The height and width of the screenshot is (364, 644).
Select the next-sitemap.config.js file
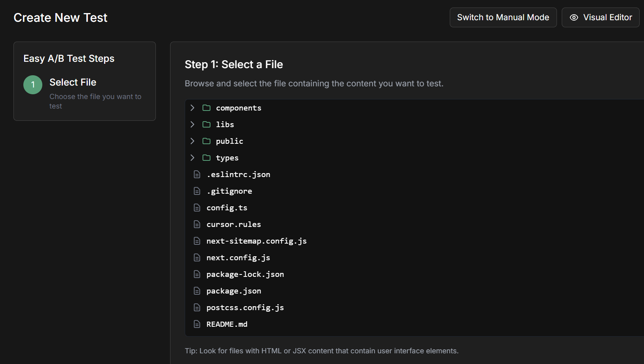256,240
